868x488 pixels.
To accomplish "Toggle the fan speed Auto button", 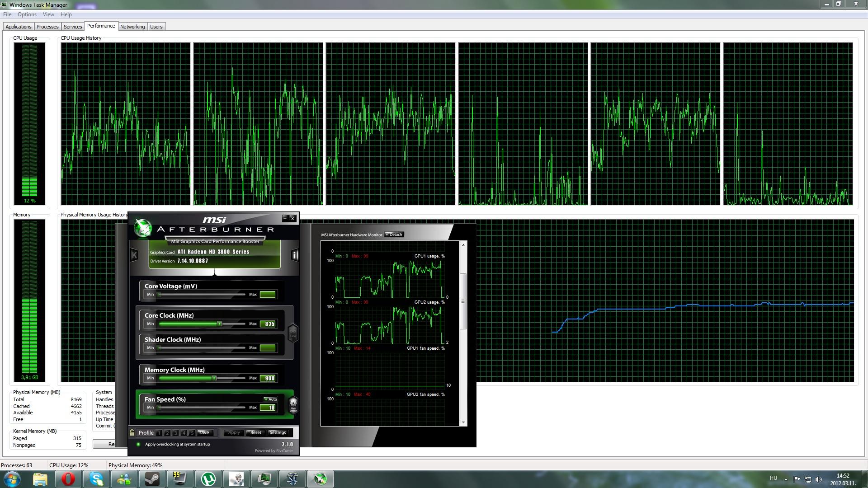I will [270, 399].
